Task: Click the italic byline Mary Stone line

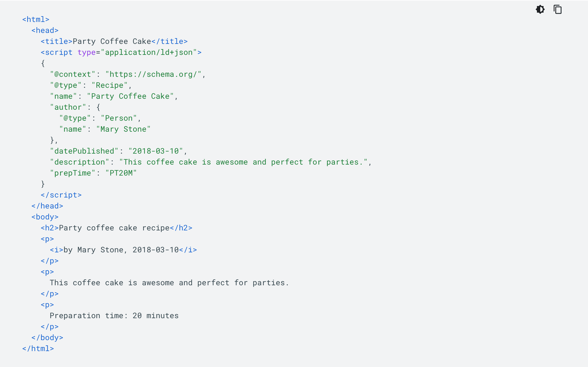Action: [x=123, y=250]
